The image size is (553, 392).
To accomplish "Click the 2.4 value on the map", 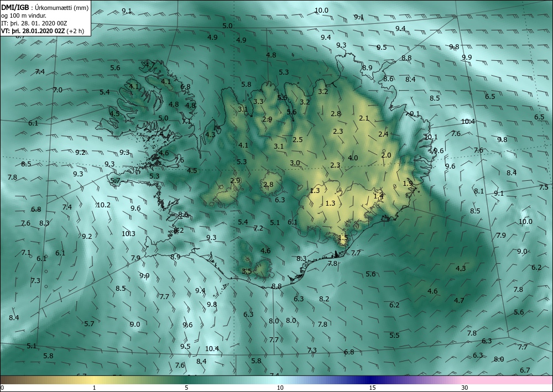I will tap(383, 134).
